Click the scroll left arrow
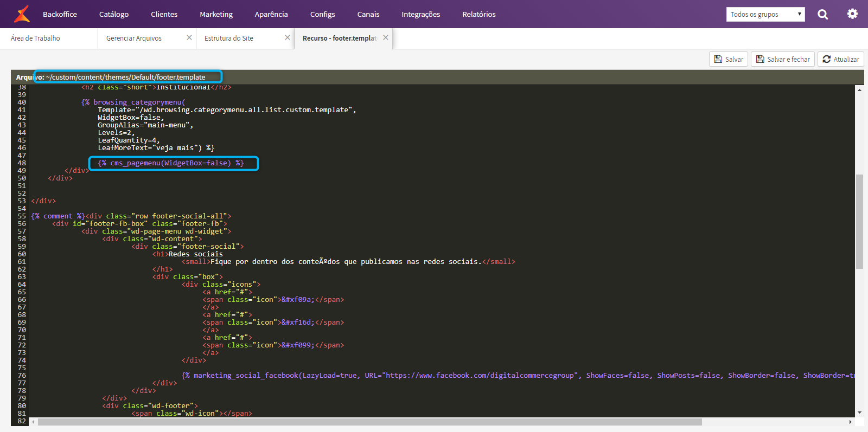The image size is (868, 432). click(x=34, y=422)
